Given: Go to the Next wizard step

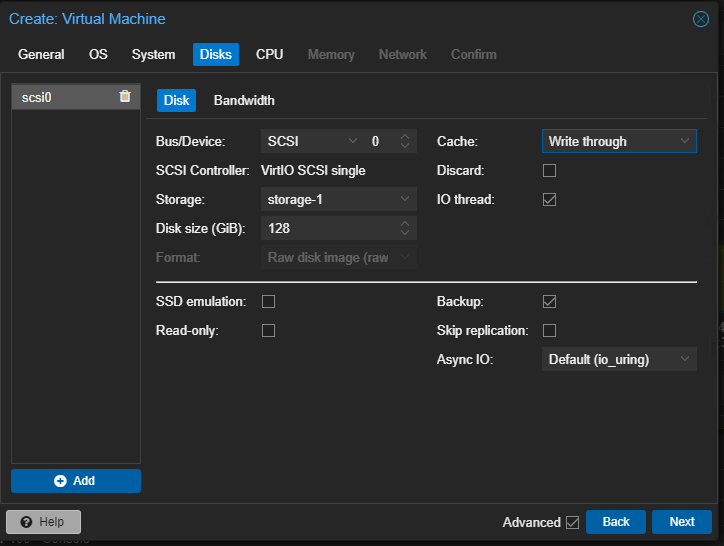Looking at the screenshot, I should (682, 522).
